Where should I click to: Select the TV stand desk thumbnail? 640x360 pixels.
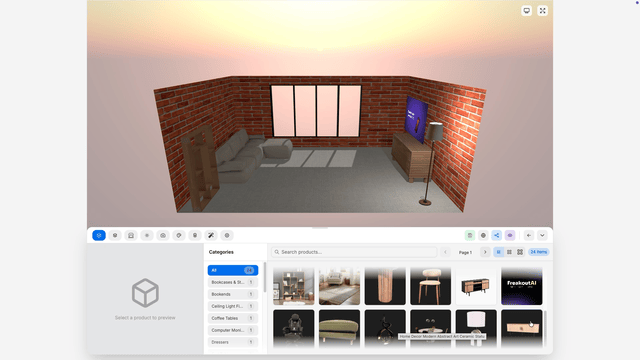pyautogui.click(x=476, y=286)
